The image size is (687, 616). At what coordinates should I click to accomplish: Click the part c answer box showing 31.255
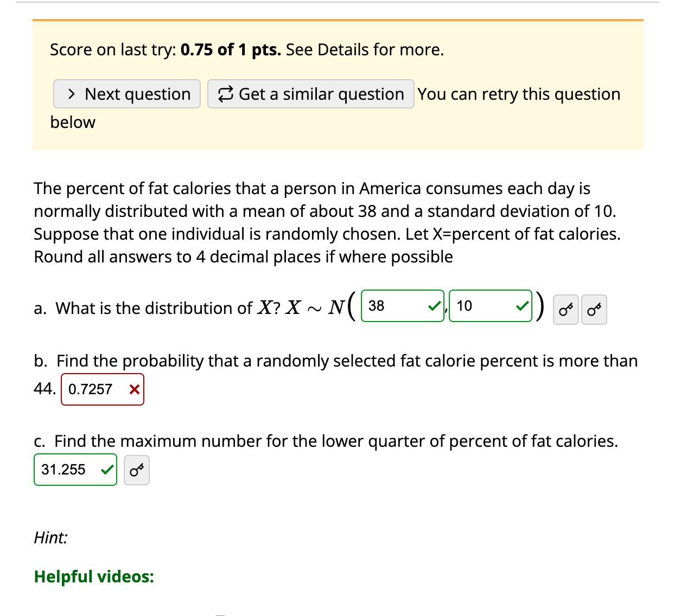click(x=71, y=469)
